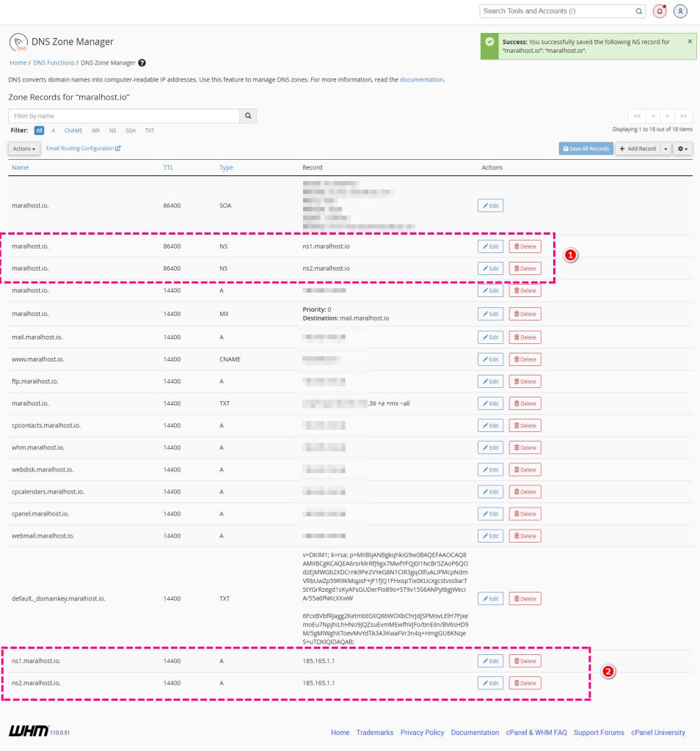This screenshot has width=700, height=751.
Task: Dismiss the success notification
Action: click(x=689, y=42)
